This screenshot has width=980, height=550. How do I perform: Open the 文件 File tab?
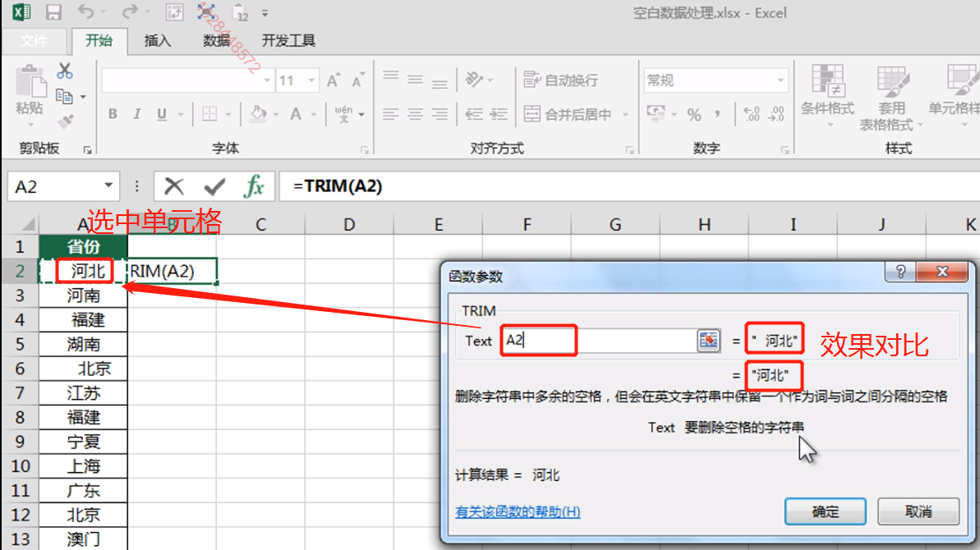[x=33, y=41]
